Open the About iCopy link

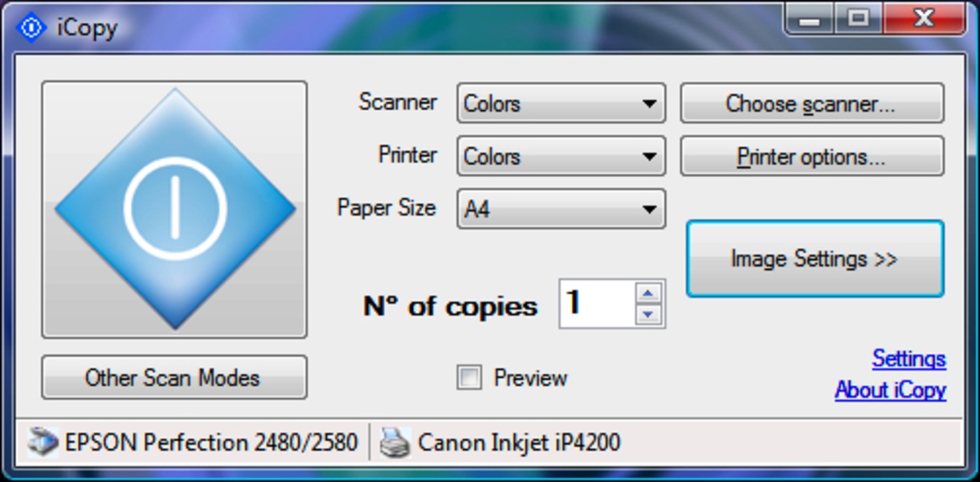point(891,390)
